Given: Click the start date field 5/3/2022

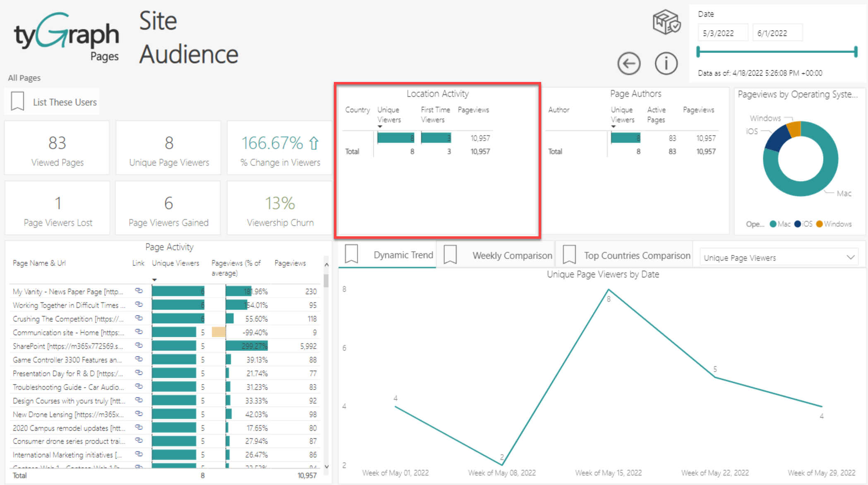Looking at the screenshot, I should tap(722, 33).
